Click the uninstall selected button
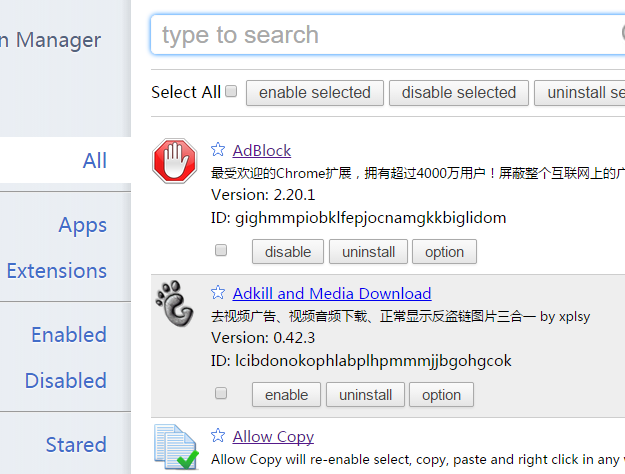Image resolution: width=625 pixels, height=474 pixels. [580, 93]
